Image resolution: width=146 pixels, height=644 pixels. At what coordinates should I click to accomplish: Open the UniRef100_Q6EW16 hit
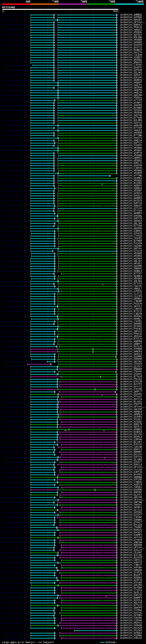[131, 221]
